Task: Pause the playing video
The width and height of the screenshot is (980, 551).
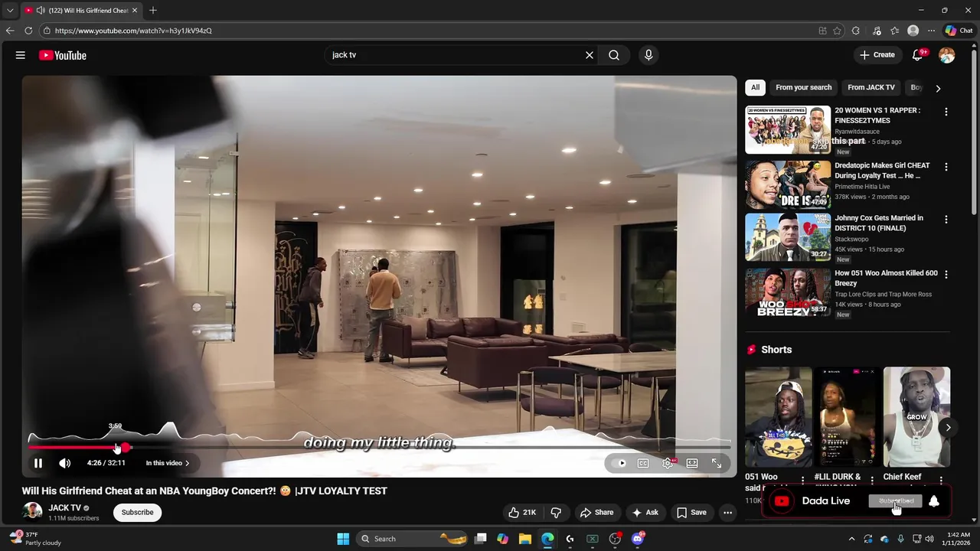Action: tap(38, 463)
